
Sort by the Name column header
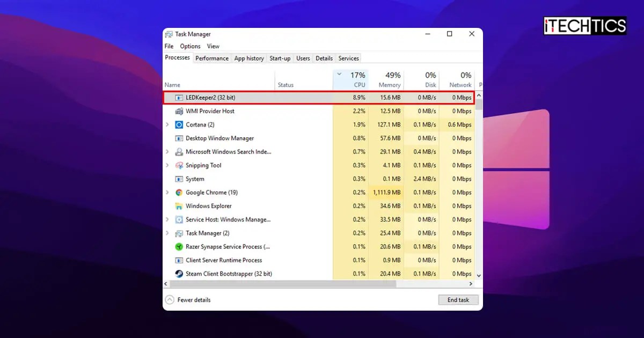[219, 80]
